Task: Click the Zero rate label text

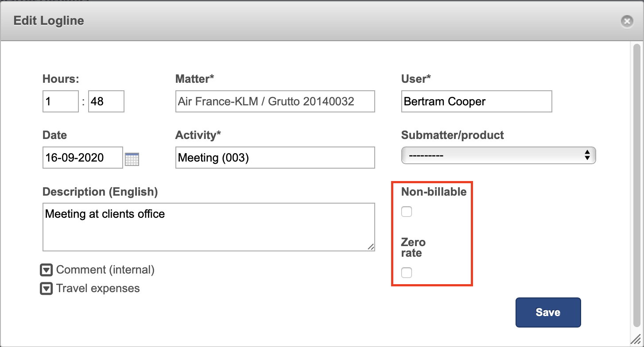Action: [x=413, y=248]
